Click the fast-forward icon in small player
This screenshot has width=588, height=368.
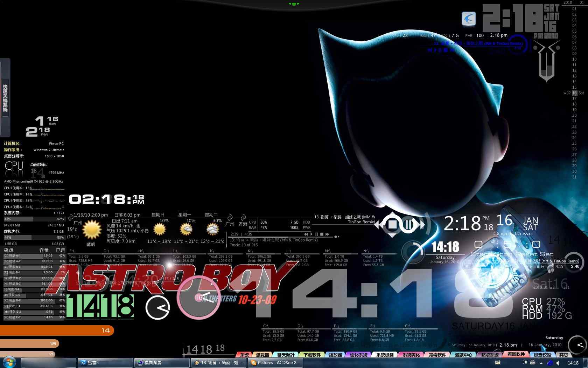pyautogui.click(x=327, y=234)
